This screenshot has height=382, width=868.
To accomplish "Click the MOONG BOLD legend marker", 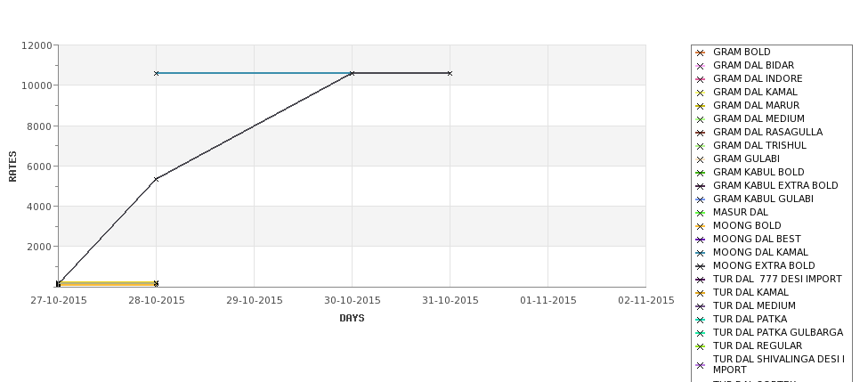I will pos(701,226).
